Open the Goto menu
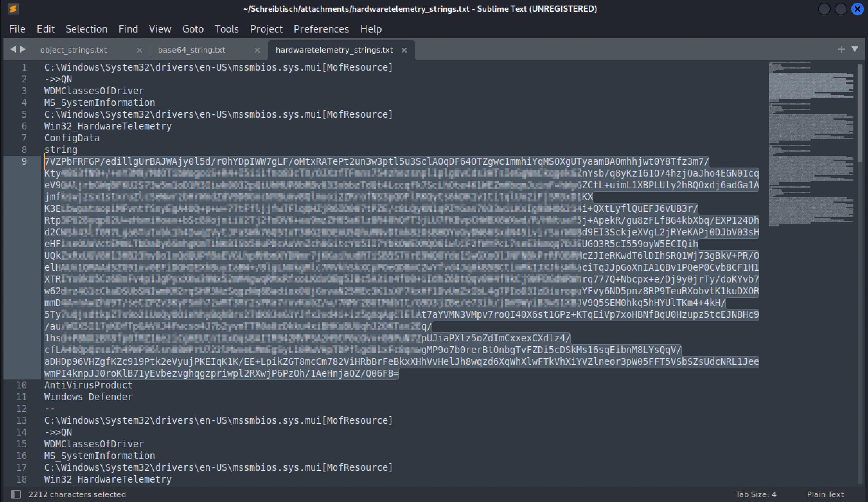This screenshot has height=502, width=868. [193, 29]
